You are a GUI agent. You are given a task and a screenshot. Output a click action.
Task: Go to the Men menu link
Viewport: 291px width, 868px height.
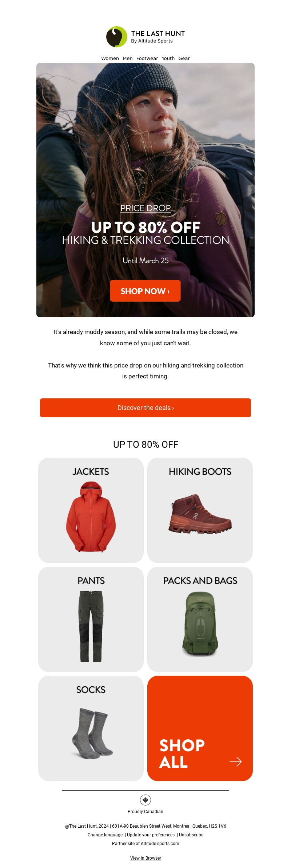pyautogui.click(x=128, y=58)
